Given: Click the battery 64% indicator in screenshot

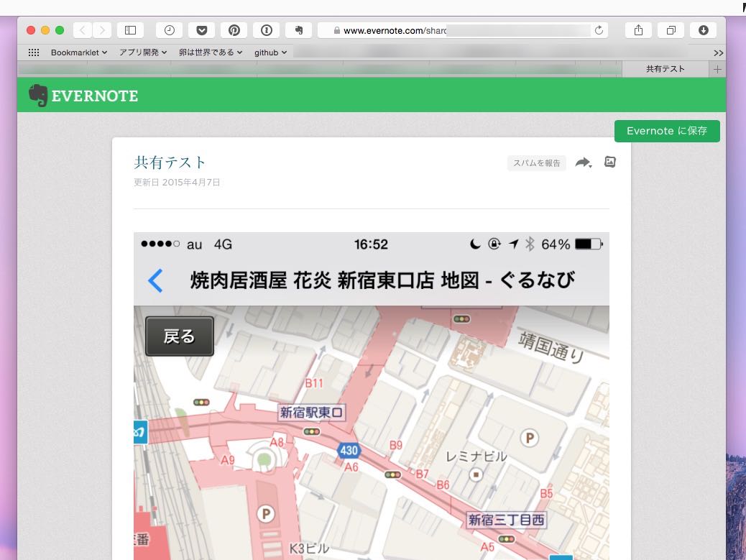Looking at the screenshot, I should [x=572, y=244].
